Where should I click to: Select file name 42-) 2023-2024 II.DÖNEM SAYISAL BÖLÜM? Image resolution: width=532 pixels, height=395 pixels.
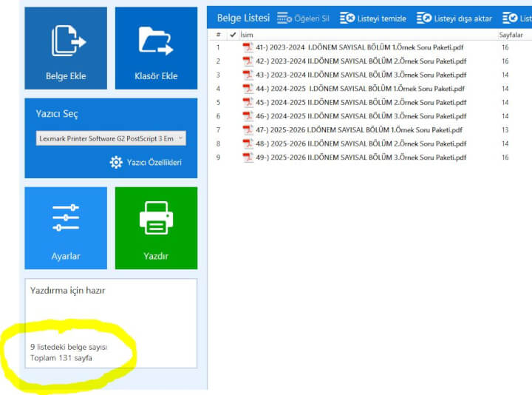(x=361, y=61)
